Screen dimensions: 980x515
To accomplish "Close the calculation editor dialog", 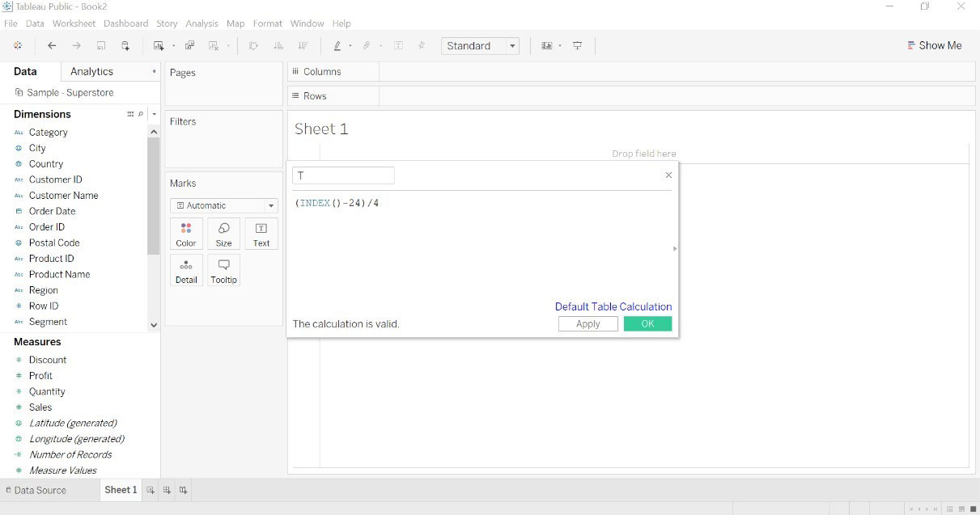I will click(x=668, y=175).
